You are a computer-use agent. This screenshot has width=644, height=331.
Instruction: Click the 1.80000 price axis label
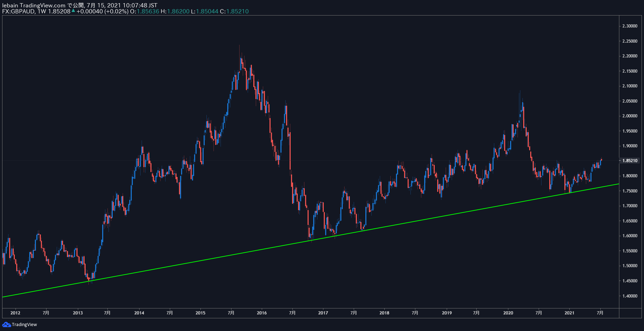pos(630,176)
